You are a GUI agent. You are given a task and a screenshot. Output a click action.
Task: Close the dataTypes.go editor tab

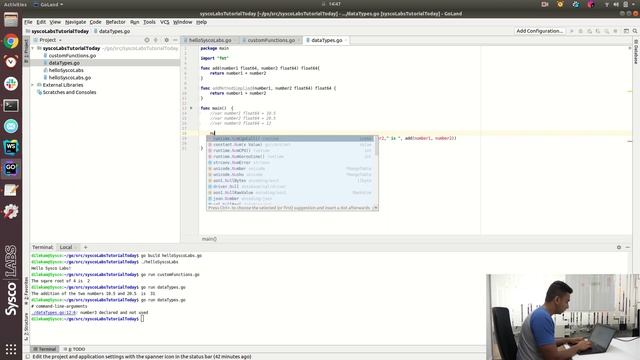coord(346,40)
